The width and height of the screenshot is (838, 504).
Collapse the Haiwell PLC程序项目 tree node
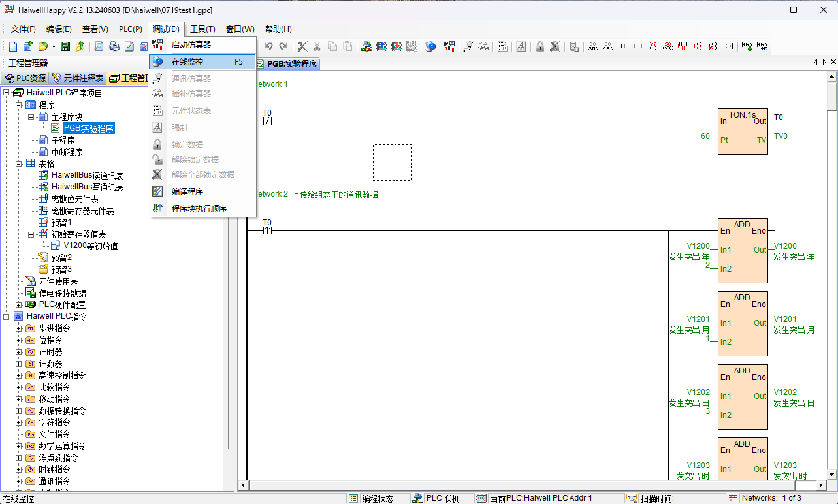[x=6, y=93]
